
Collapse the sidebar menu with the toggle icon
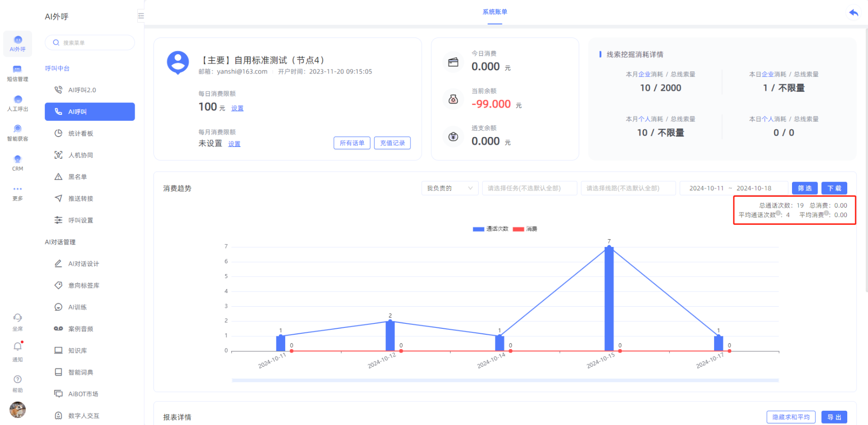click(x=141, y=16)
